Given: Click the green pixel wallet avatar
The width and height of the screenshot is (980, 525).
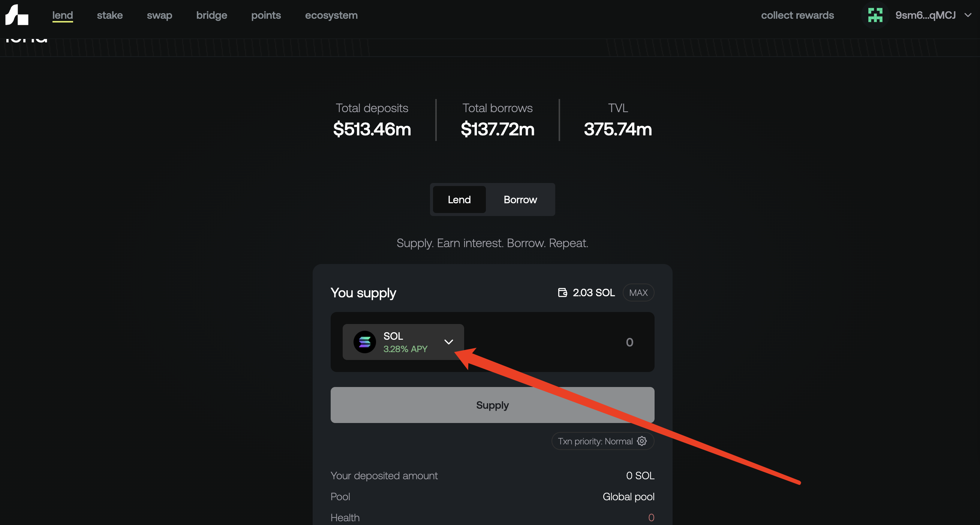Looking at the screenshot, I should tap(875, 15).
